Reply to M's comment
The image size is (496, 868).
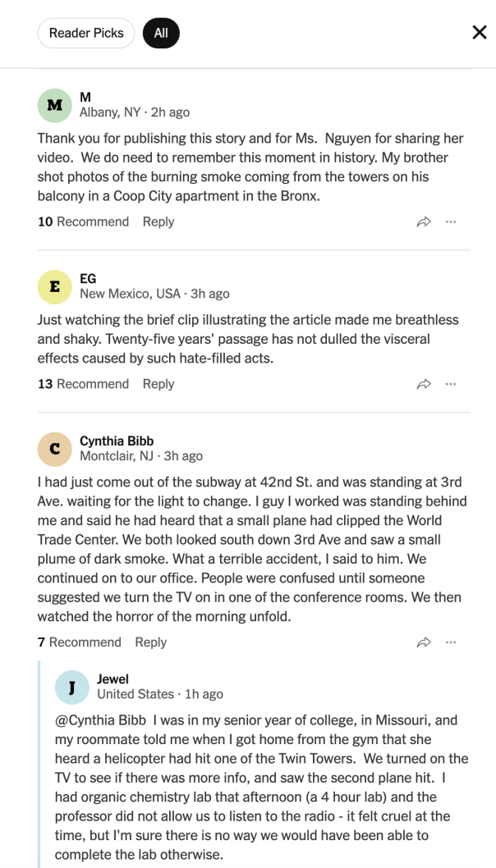(x=158, y=222)
